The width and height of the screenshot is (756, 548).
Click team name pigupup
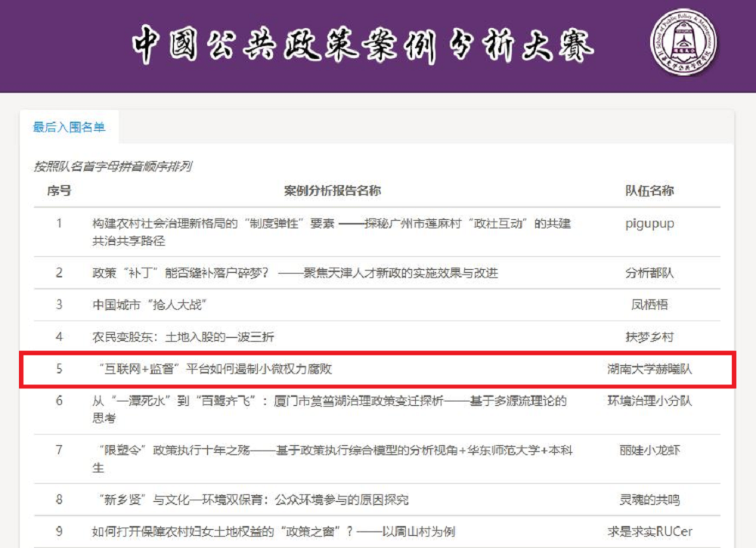click(649, 224)
